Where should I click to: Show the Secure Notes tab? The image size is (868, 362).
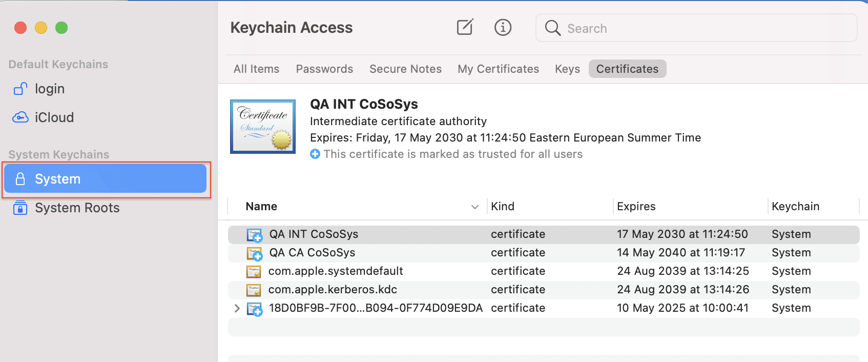[405, 69]
